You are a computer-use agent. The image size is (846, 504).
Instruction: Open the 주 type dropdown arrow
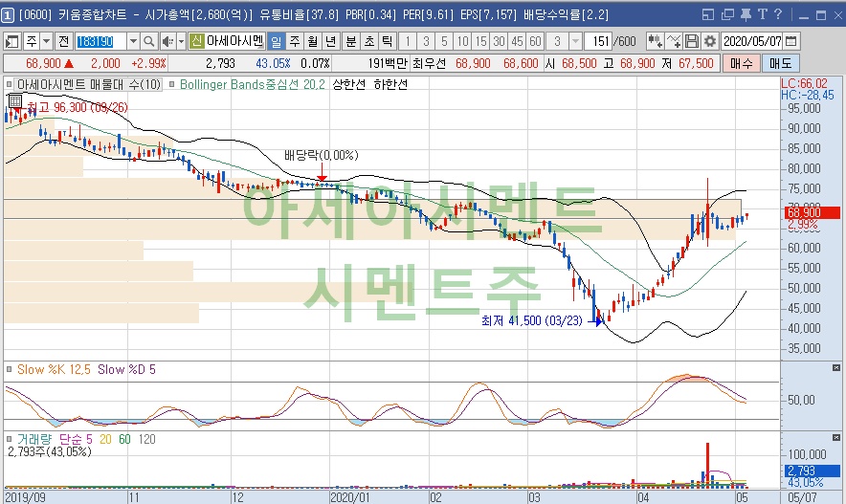(46, 41)
